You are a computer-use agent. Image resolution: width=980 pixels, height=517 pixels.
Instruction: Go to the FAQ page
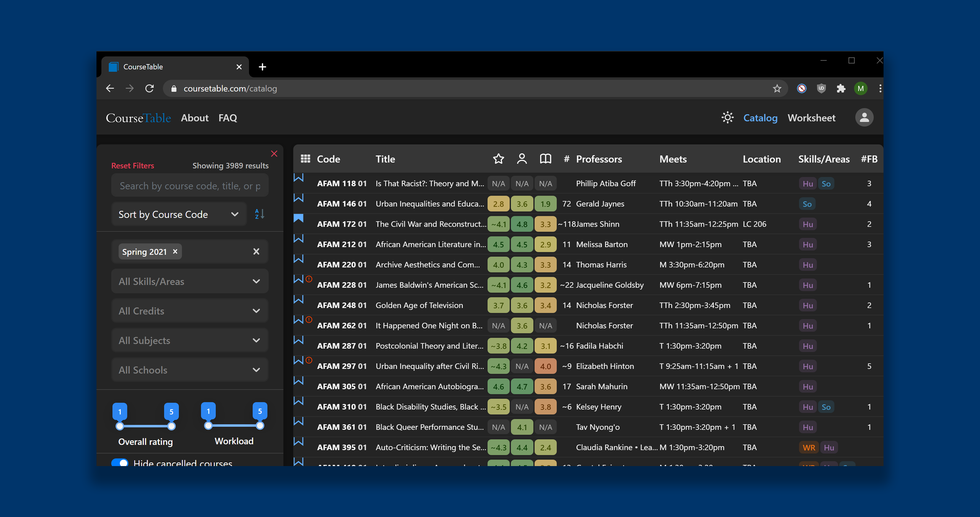pos(227,118)
